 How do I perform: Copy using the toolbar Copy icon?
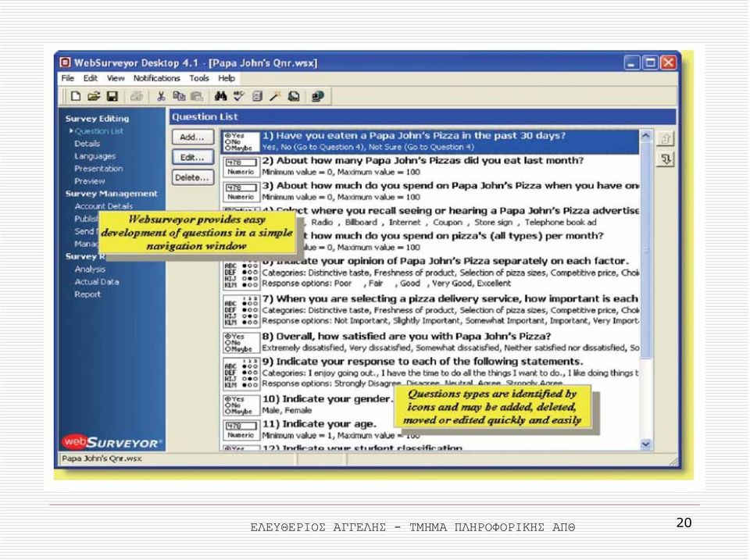[179, 96]
